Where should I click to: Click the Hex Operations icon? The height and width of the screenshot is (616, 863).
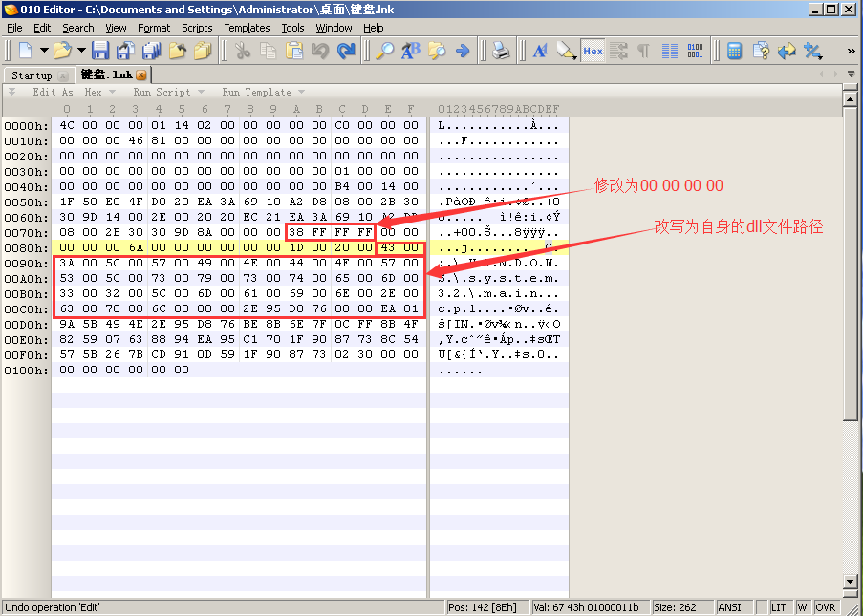811,51
